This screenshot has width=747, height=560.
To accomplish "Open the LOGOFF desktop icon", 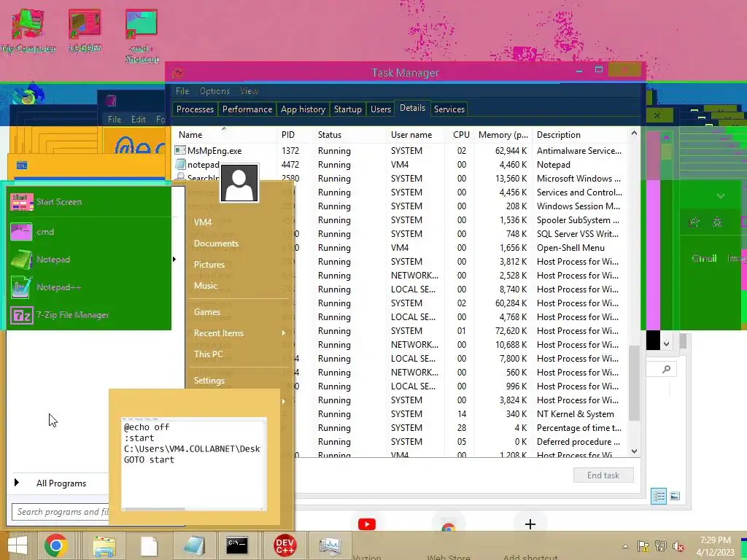I will tap(85, 31).
